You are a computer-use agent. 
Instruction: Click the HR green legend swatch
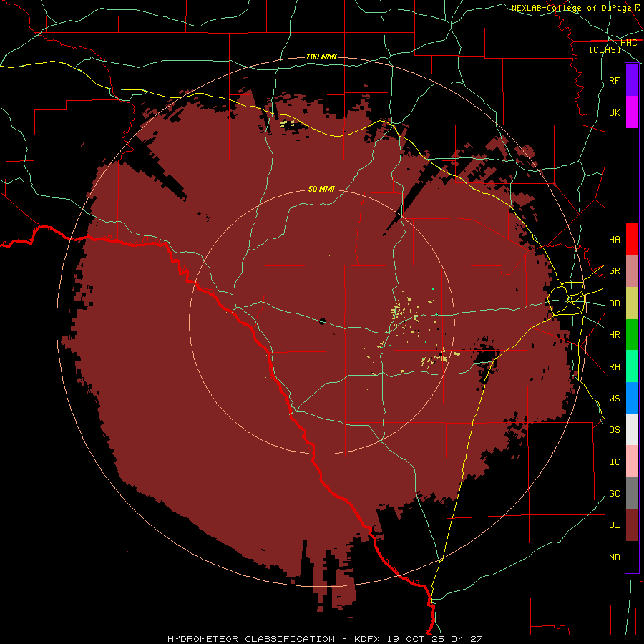pyautogui.click(x=632, y=335)
